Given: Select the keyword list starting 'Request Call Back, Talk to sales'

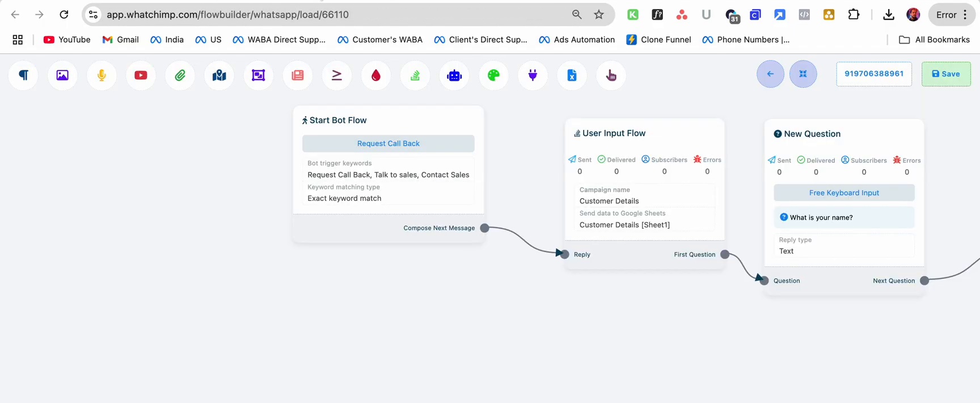Looking at the screenshot, I should click(x=388, y=175).
